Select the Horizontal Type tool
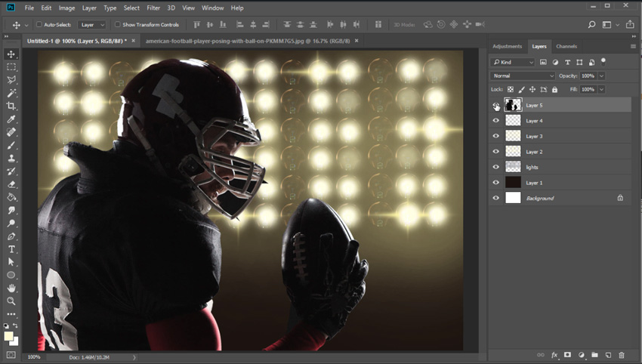The width and height of the screenshot is (642, 364). click(11, 249)
